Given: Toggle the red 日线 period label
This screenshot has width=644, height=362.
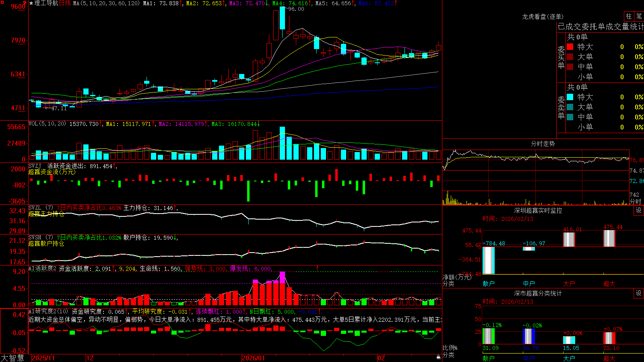Looking at the screenshot, I should coord(65,3).
